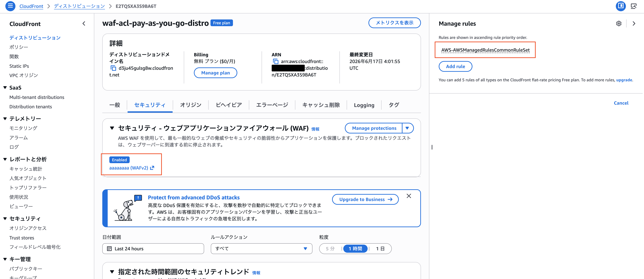Image resolution: width=644 pixels, height=279 pixels.
Task: Open Manage rules panel settings gear
Action: coord(619,23)
